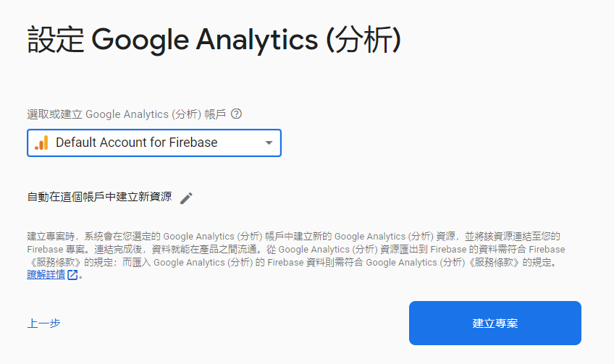The width and height of the screenshot is (614, 364).
Task: Expand the account dropdown arrow
Action: point(269,143)
